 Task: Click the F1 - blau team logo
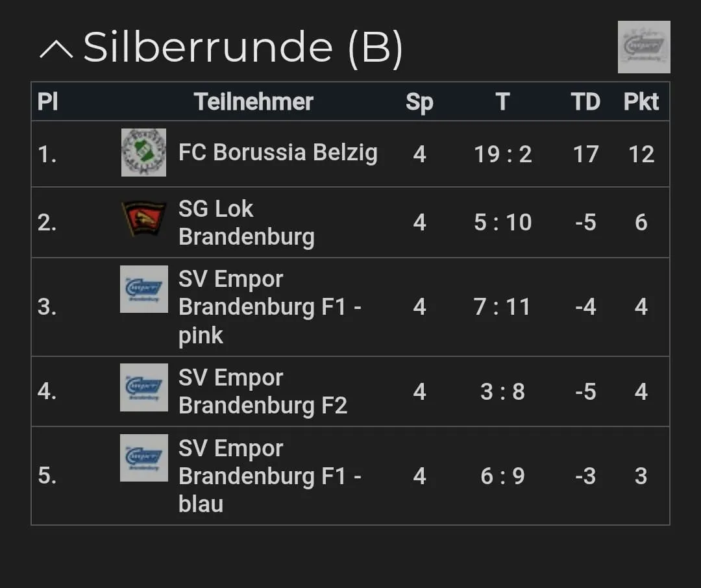(x=143, y=458)
